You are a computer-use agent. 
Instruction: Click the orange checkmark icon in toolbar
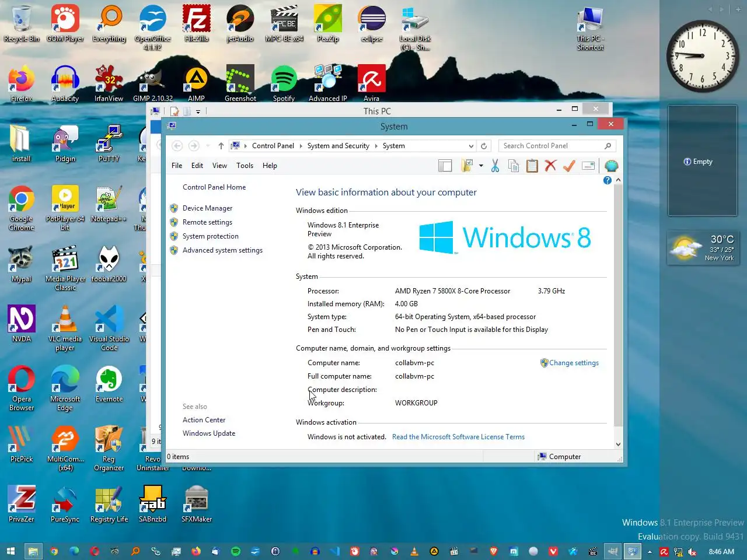569,166
